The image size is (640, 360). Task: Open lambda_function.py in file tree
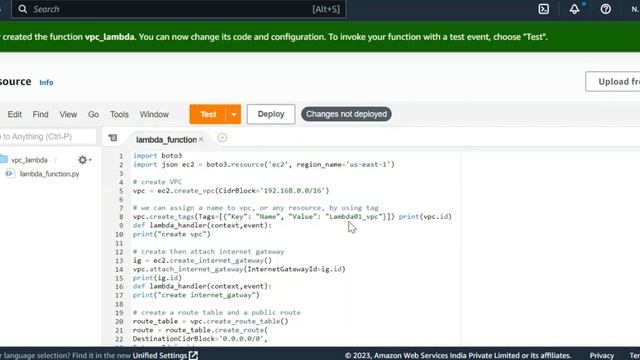[x=49, y=174]
